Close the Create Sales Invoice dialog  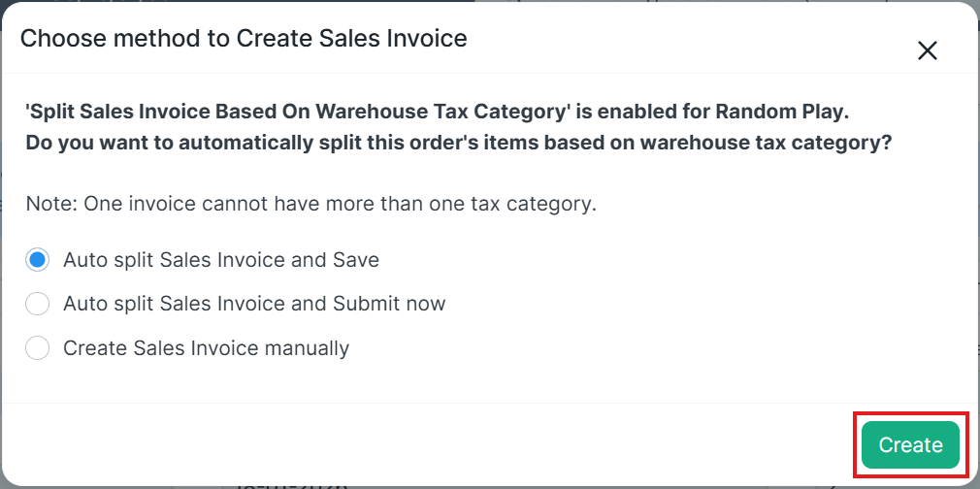[x=928, y=51]
